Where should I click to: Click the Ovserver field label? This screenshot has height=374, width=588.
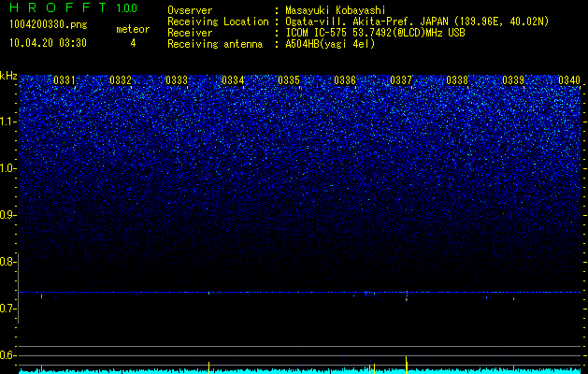pyautogui.click(x=190, y=10)
